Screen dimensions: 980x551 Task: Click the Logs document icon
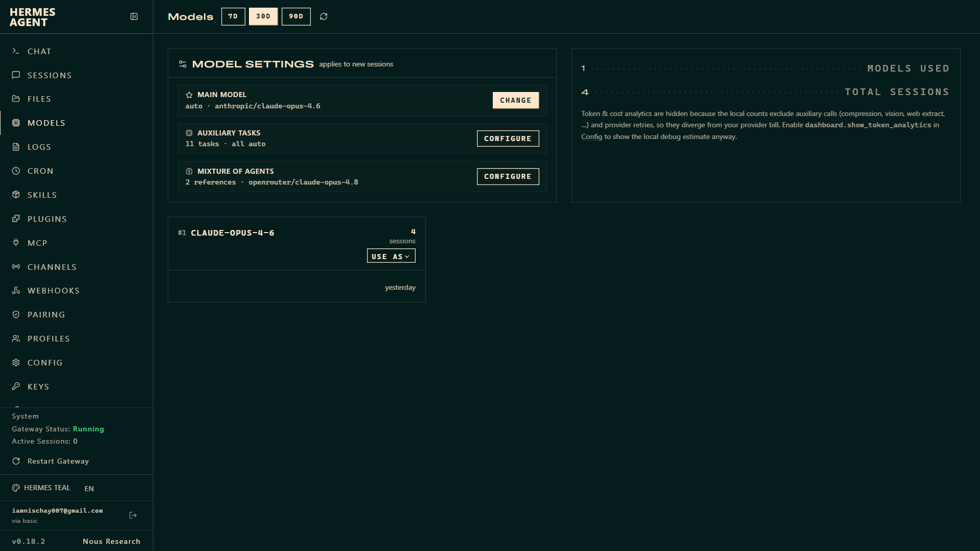point(16,147)
